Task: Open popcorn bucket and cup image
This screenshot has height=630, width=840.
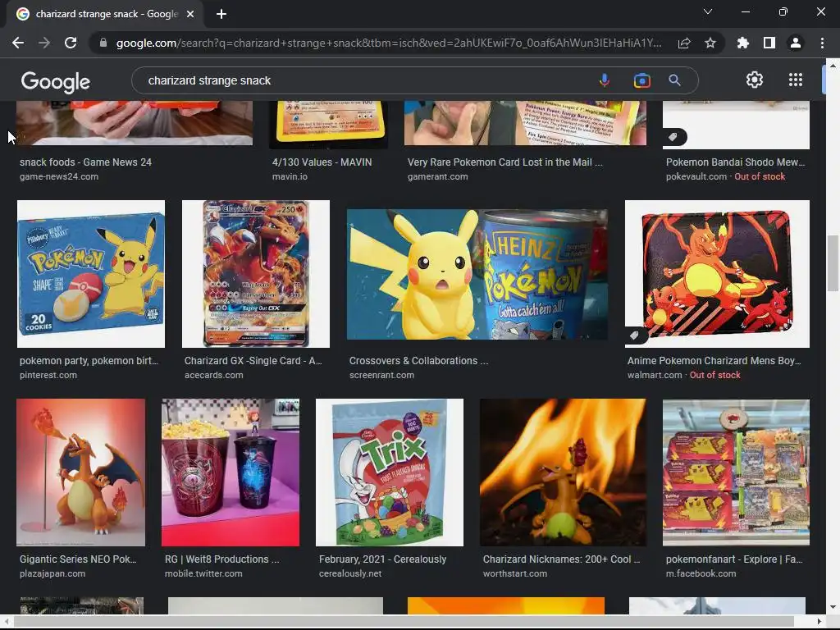Action: tap(231, 472)
